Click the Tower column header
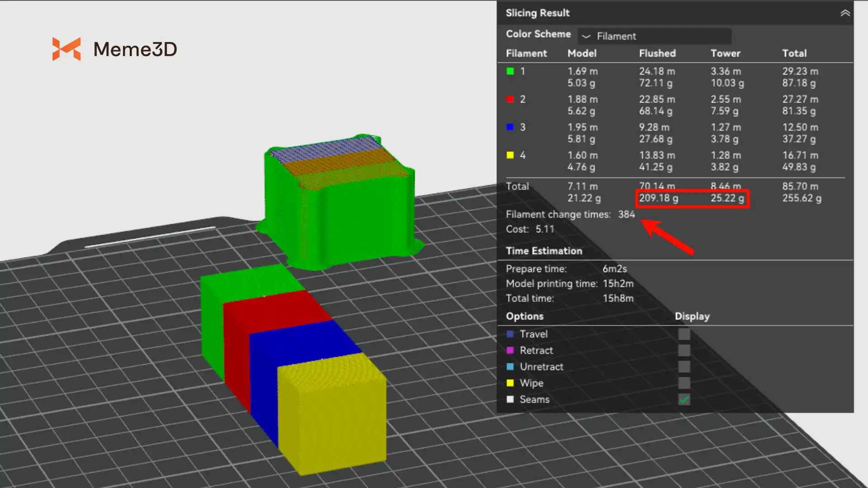The height and width of the screenshot is (488, 868). coord(725,53)
